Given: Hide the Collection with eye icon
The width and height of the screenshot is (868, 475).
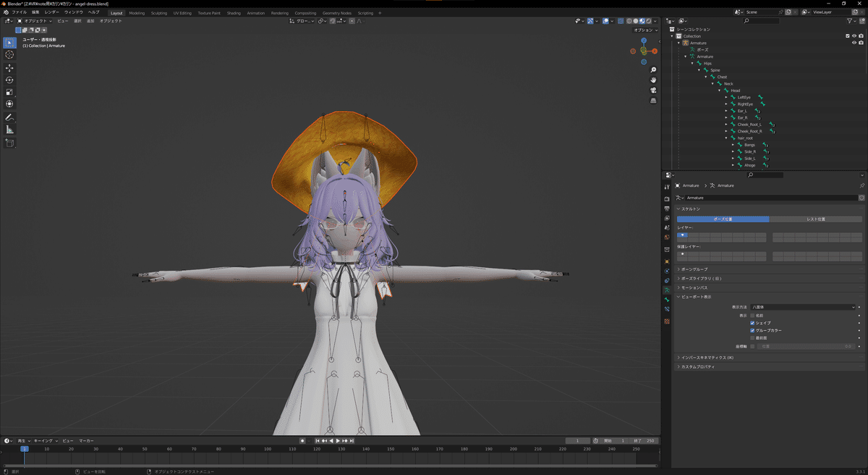Looking at the screenshot, I should 854,35.
